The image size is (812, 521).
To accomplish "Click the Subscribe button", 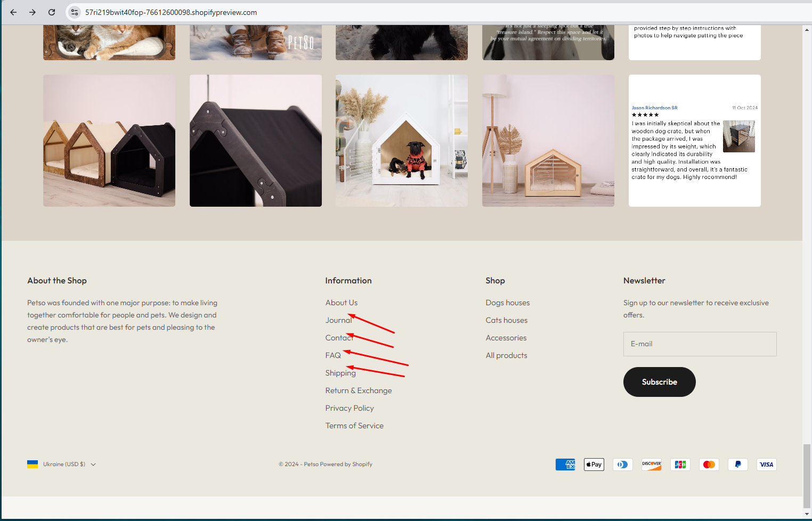I will (x=660, y=382).
